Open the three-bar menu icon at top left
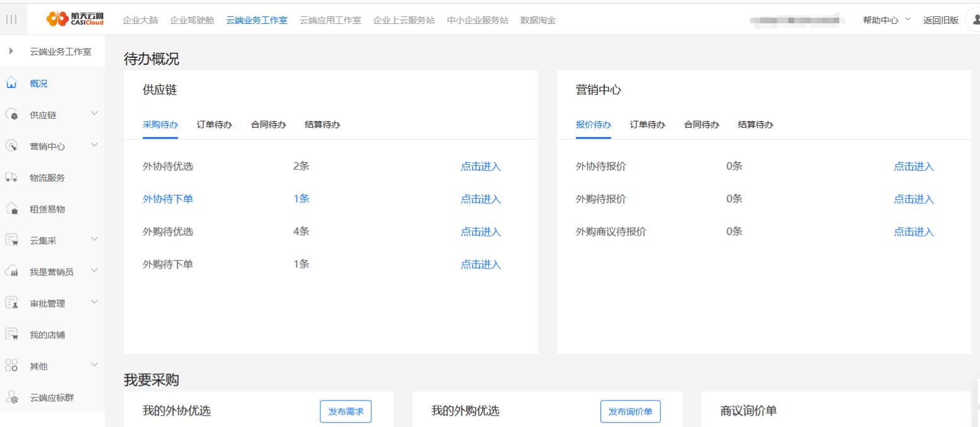Screen dimensions: 980x427 coord(11,19)
